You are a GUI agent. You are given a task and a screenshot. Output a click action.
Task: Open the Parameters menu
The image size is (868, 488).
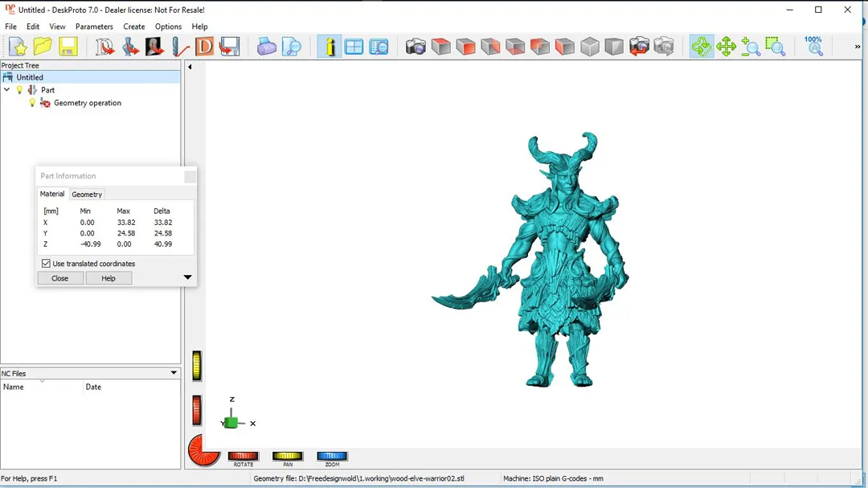94,27
